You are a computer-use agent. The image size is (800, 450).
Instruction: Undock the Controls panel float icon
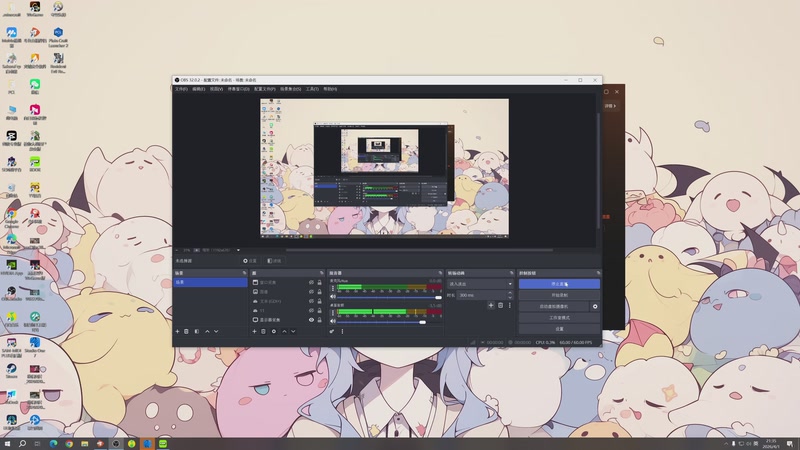[x=598, y=273]
